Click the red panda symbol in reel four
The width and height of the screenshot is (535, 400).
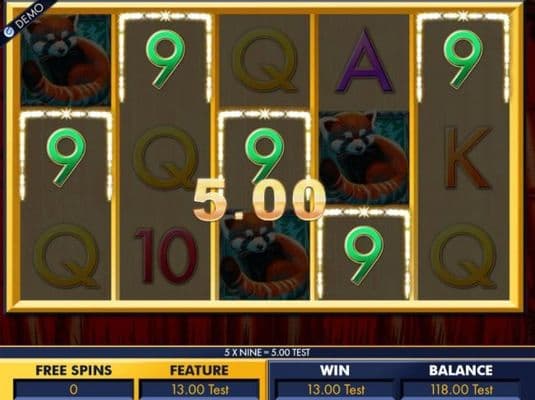364,158
